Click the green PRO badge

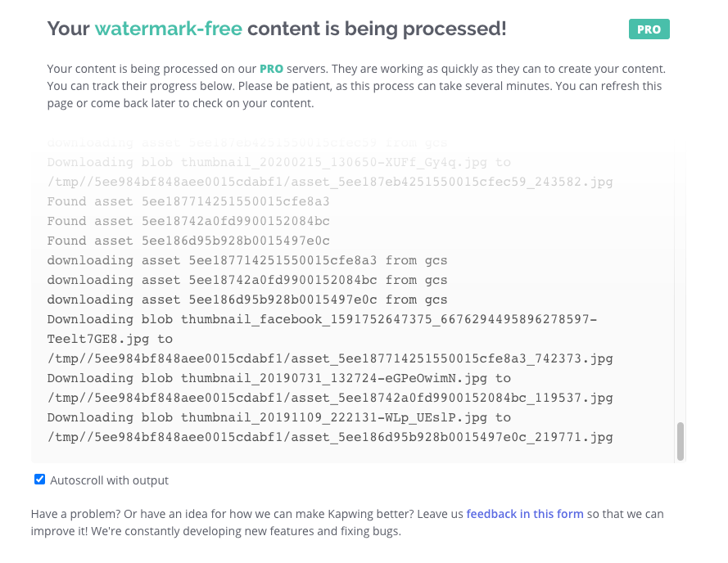point(649,29)
